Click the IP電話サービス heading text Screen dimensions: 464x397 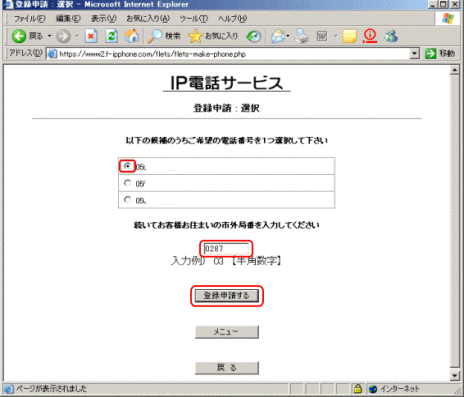pos(227,83)
